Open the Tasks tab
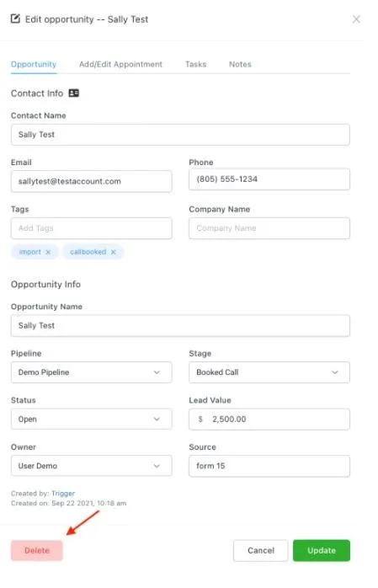Screen dimensions: 378x588 tap(195, 64)
